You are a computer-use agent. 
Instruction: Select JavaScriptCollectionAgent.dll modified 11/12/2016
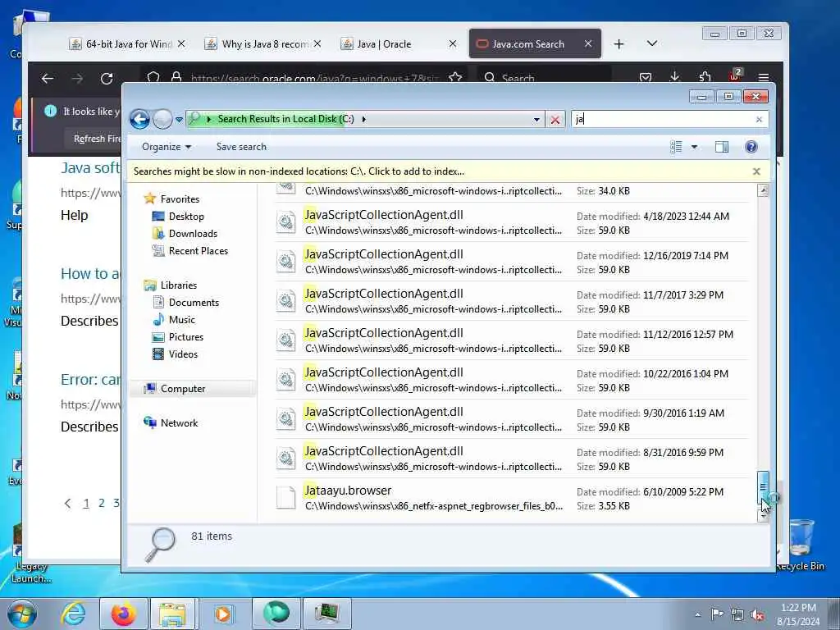[x=512, y=340]
